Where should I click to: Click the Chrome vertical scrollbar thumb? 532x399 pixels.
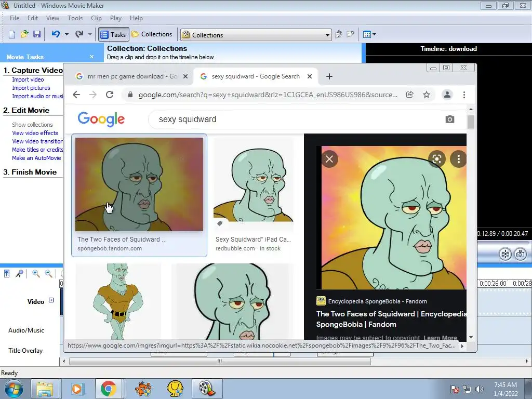(471, 122)
